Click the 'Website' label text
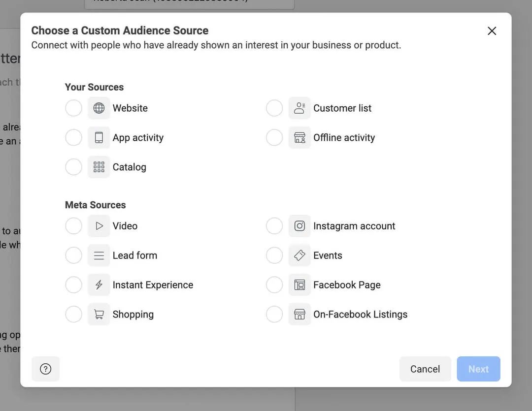 [x=130, y=108]
